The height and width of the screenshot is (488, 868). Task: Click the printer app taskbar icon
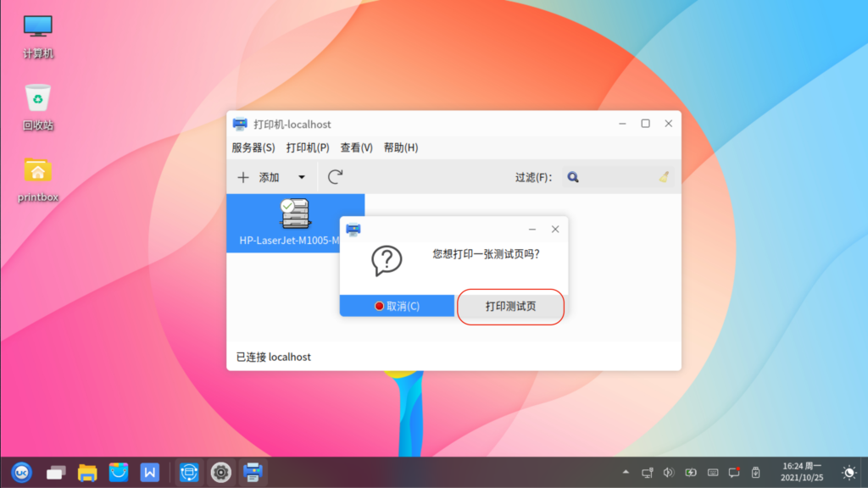(253, 473)
